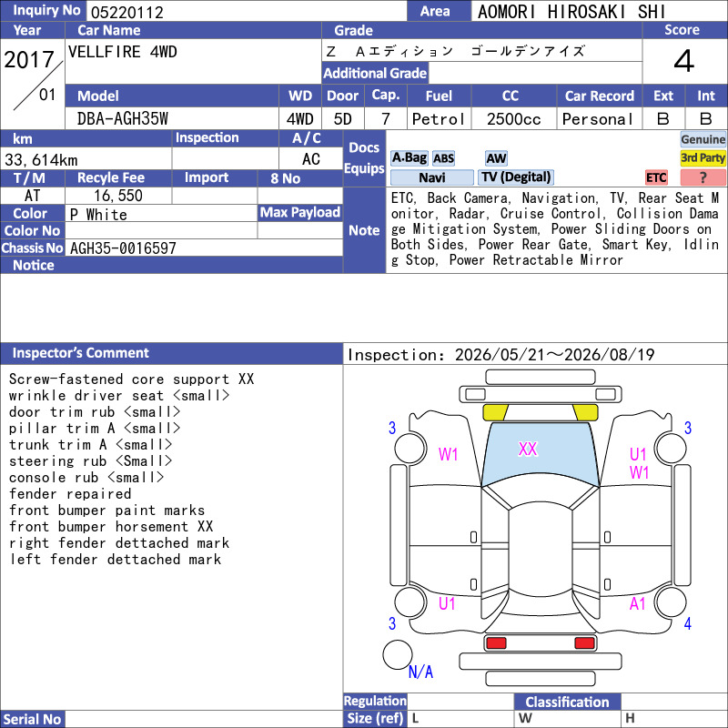Click the Chassis No AGH35-0016597 field

(x=204, y=248)
